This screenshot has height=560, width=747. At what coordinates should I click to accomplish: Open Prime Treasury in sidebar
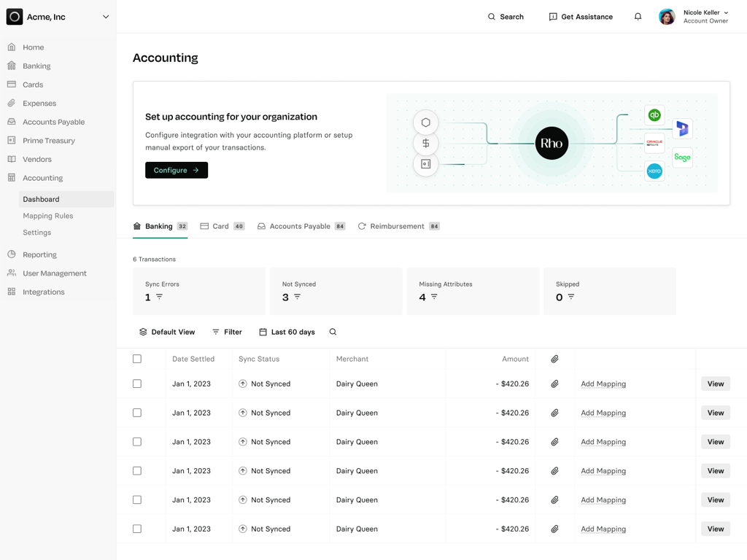49,141
